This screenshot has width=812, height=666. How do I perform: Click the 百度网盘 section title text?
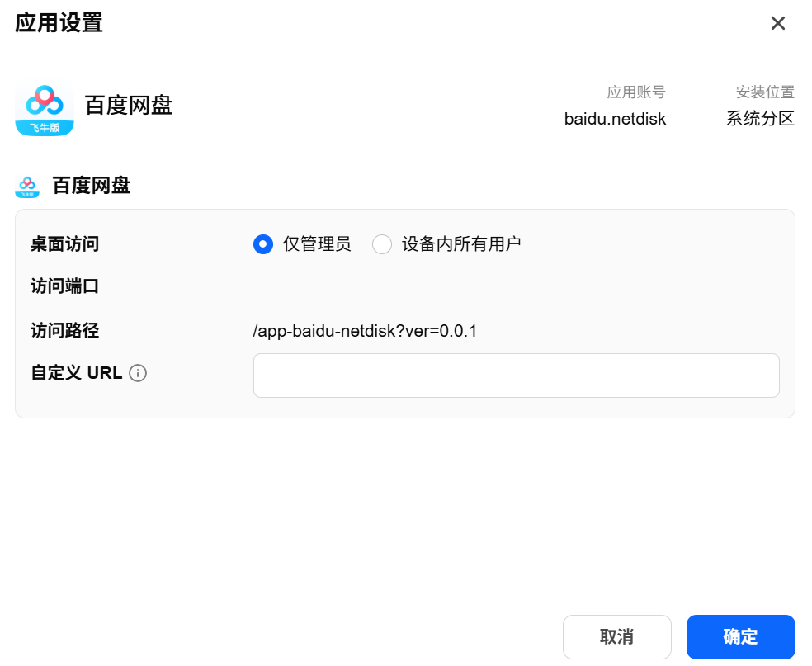(x=91, y=186)
